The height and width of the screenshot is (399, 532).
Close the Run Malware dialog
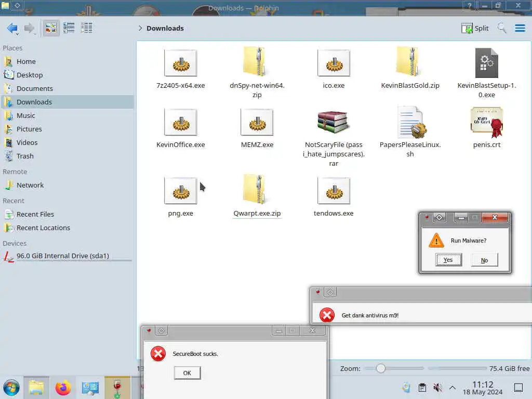pos(495,218)
